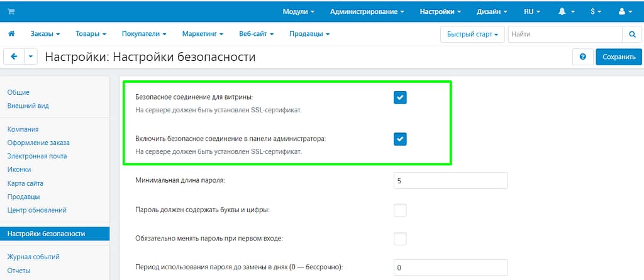644x280 pixels.
Task: Open the user profile icon menu
Action: pos(625,11)
